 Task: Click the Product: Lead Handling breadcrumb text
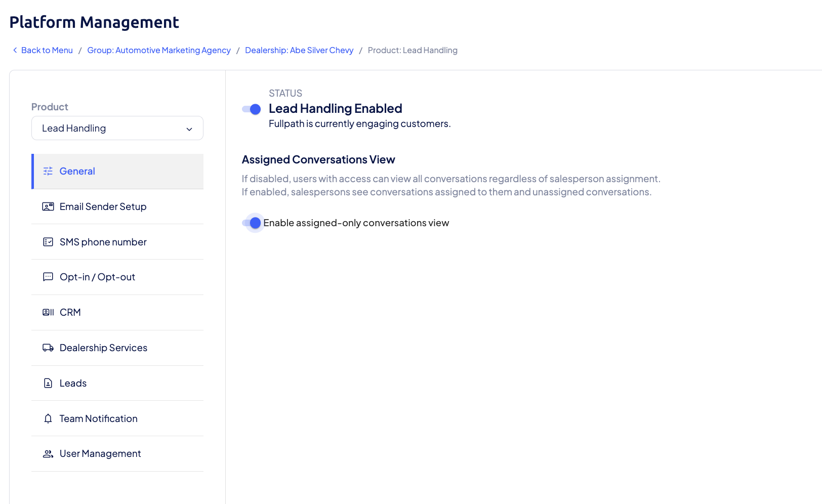[413, 50]
